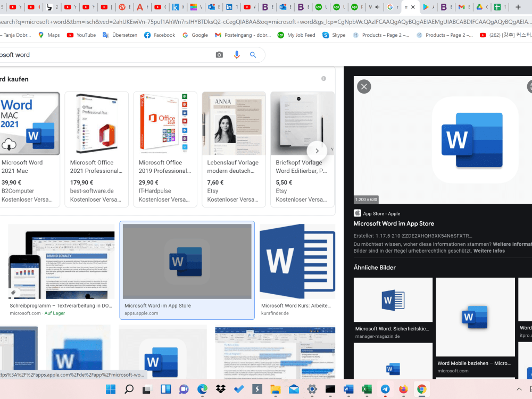Viewport: 532px width, 399px height.
Task: Open the App Store - Apple source icon
Action: [x=358, y=213]
